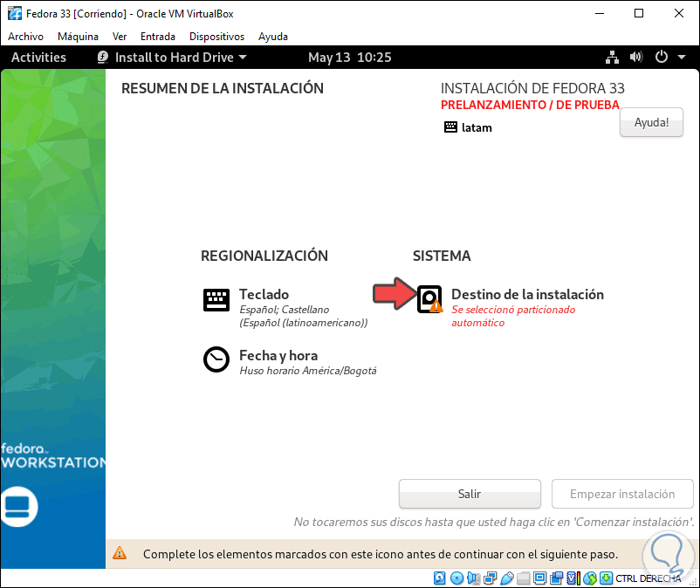This screenshot has height=588, width=700.
Task: Click the Ayuda! help button
Action: [651, 122]
